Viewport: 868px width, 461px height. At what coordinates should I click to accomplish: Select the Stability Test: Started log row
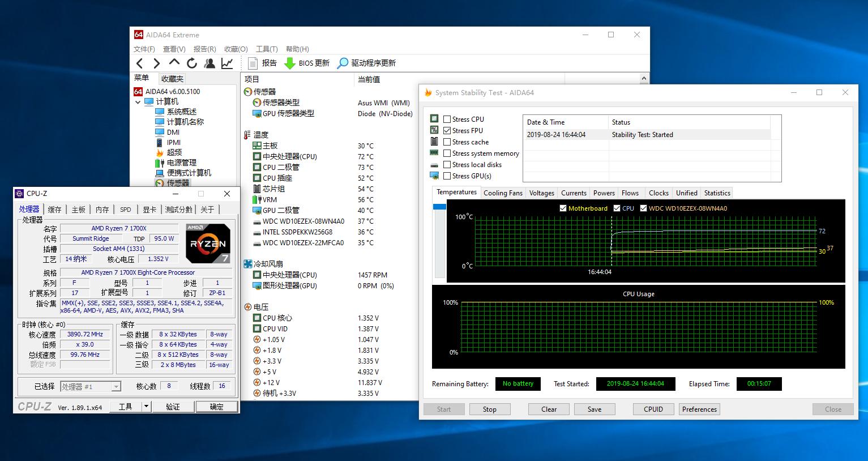point(647,135)
